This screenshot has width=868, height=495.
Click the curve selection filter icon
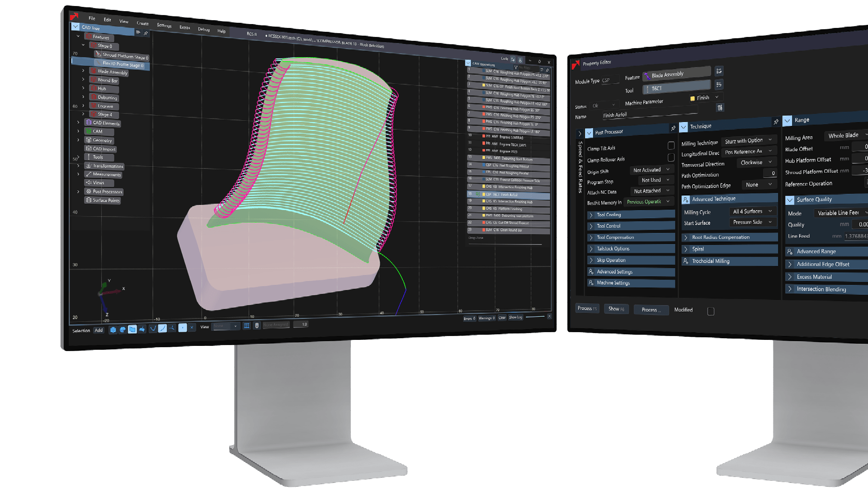point(153,329)
